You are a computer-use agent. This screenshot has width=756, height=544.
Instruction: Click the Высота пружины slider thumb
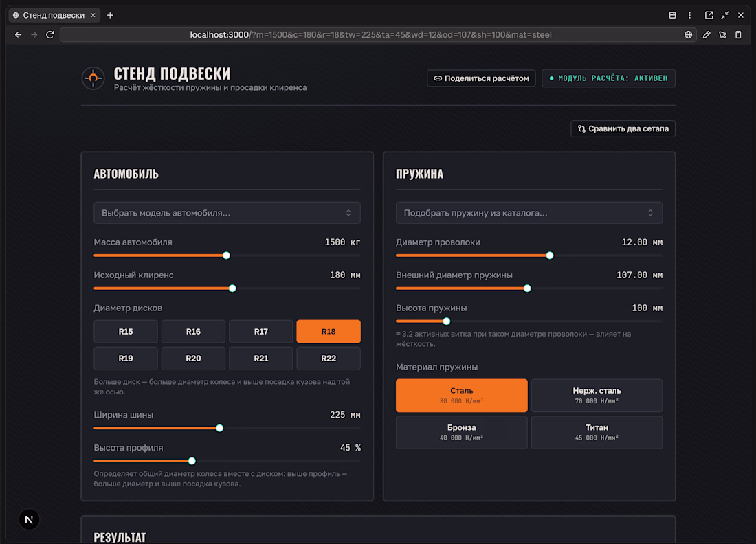tap(447, 321)
